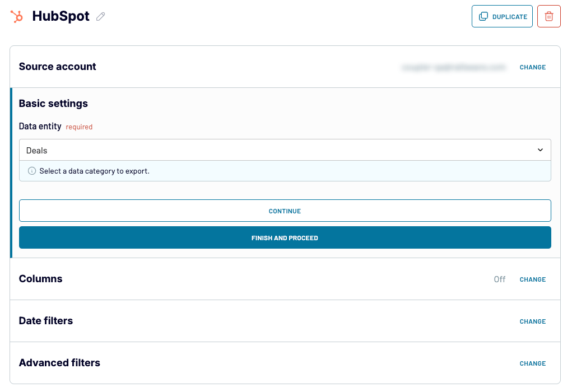The width and height of the screenshot is (572, 392).
Task: Change the Date filters
Action: [533, 321]
